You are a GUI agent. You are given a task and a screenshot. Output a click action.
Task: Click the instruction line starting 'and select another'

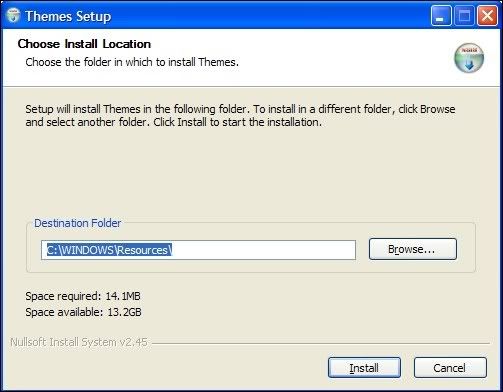(x=174, y=122)
